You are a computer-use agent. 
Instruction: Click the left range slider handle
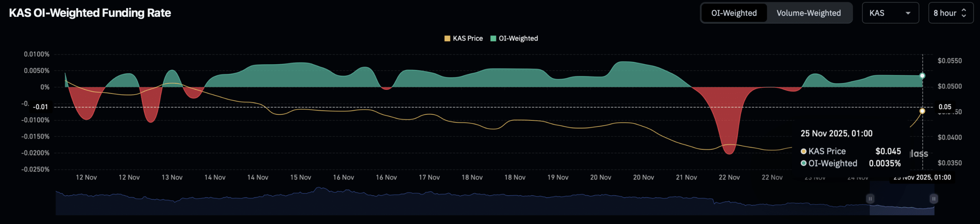pos(870,199)
